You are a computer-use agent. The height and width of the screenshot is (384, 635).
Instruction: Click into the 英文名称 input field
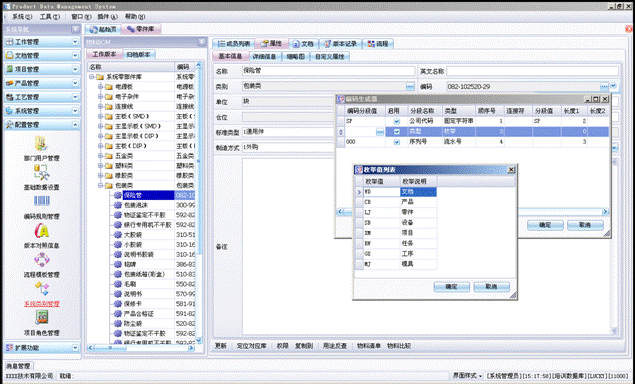pyautogui.click(x=533, y=71)
